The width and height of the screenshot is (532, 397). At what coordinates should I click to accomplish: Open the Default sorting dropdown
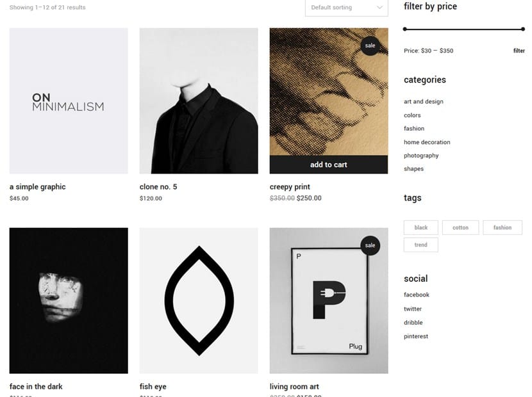346,8
